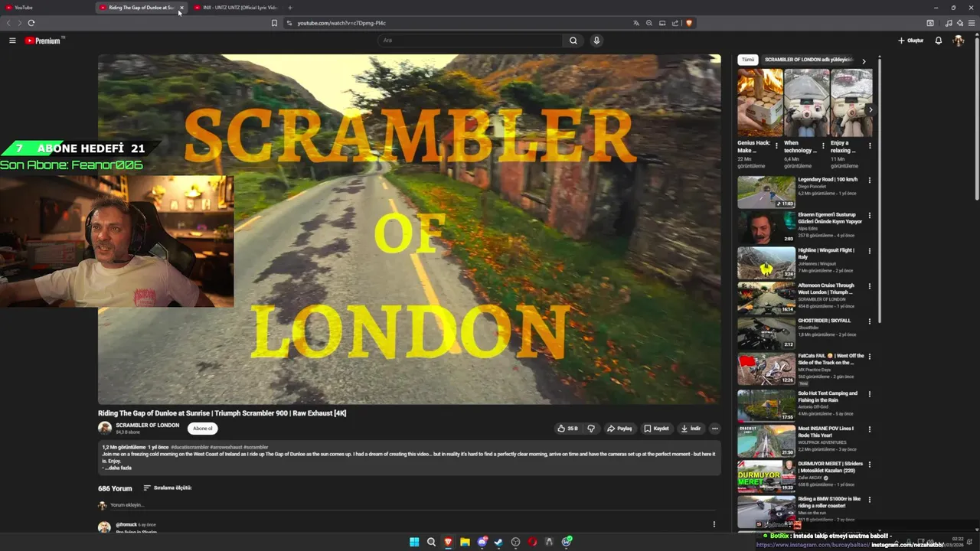Start voice search with the microphone icon

tap(596, 41)
